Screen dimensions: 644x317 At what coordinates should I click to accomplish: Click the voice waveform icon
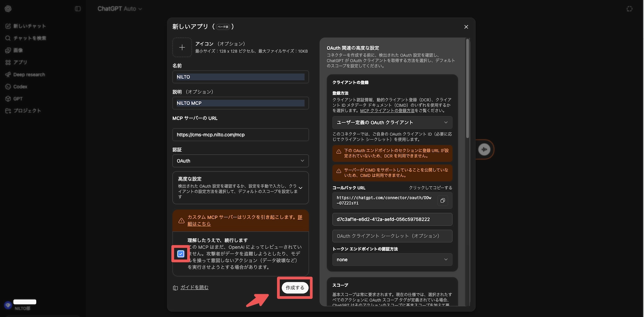pos(484,149)
